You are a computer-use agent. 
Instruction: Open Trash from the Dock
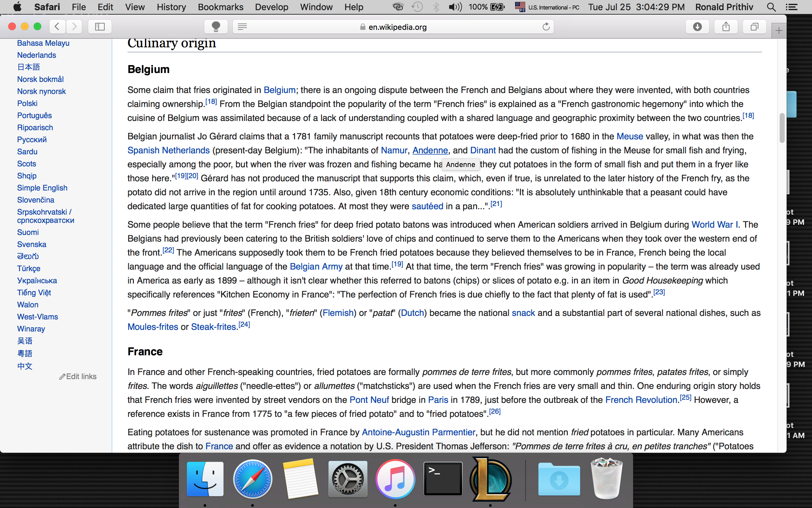coord(607,479)
